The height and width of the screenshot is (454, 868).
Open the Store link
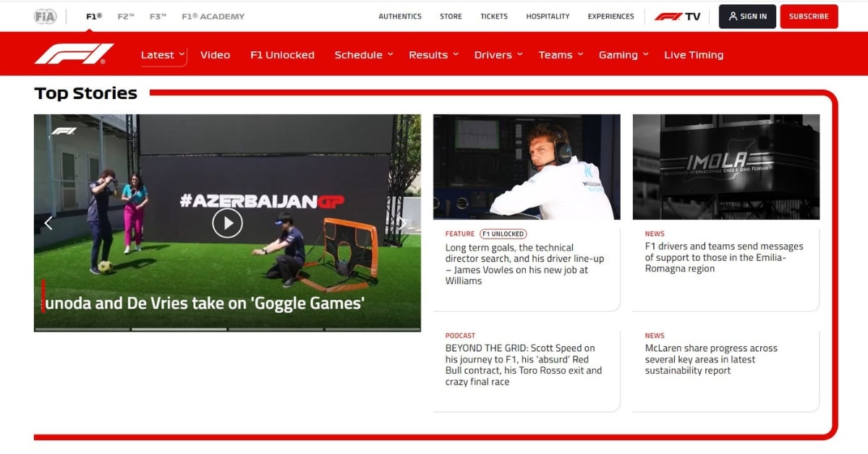click(451, 17)
